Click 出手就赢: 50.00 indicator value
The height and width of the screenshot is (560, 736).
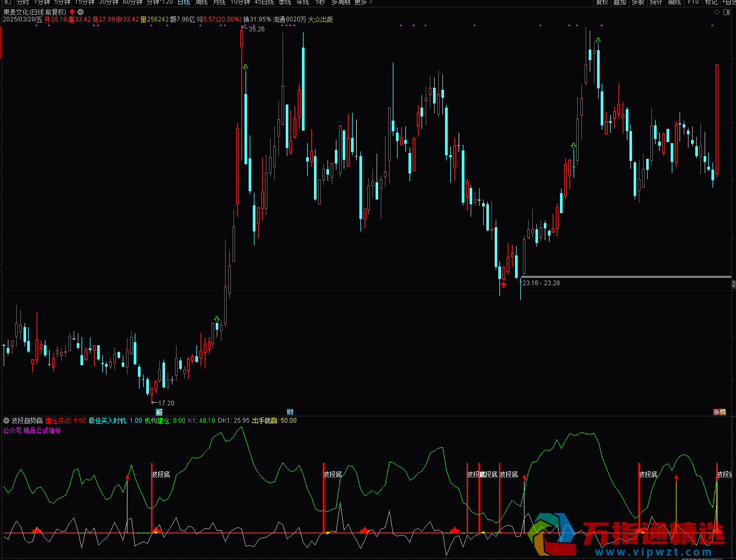pyautogui.click(x=274, y=421)
